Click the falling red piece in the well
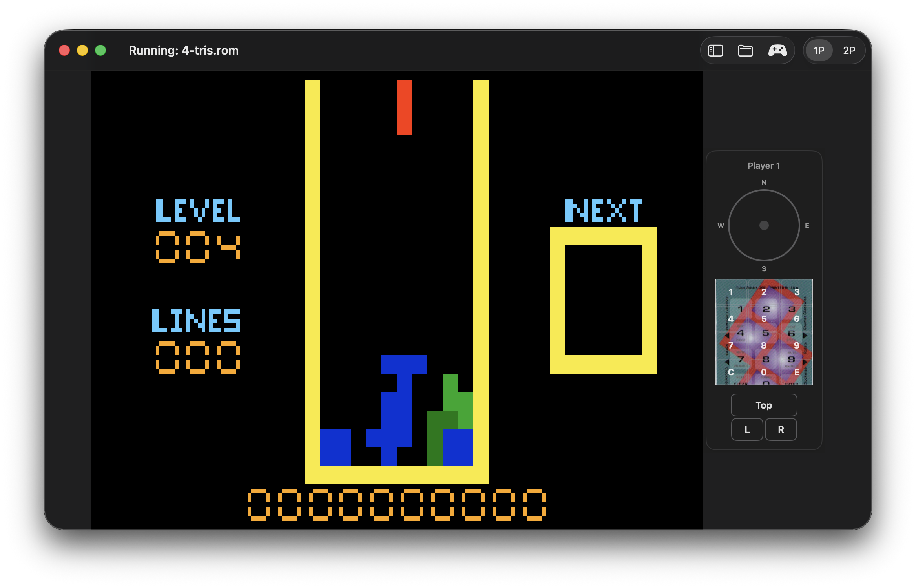The image size is (916, 588). point(404,107)
